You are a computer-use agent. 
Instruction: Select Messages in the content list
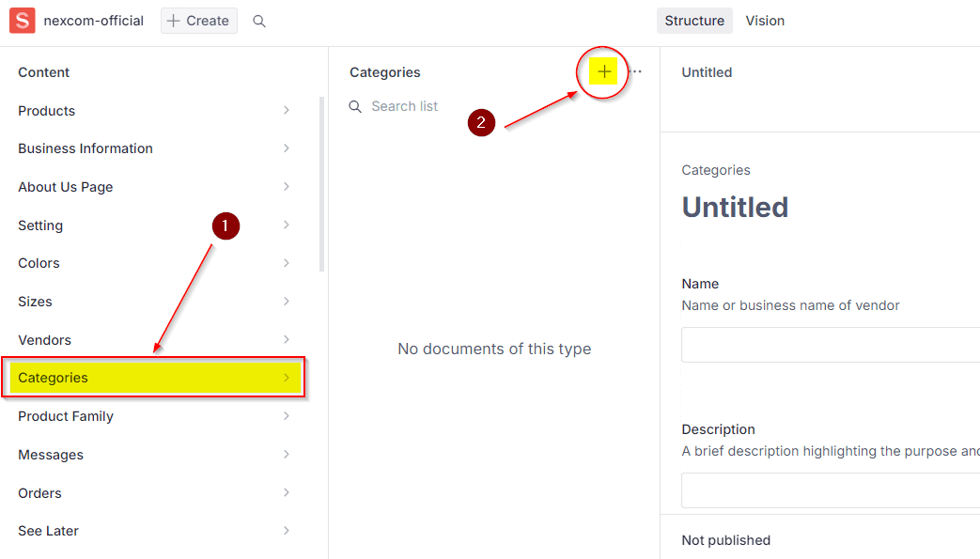[51, 455]
